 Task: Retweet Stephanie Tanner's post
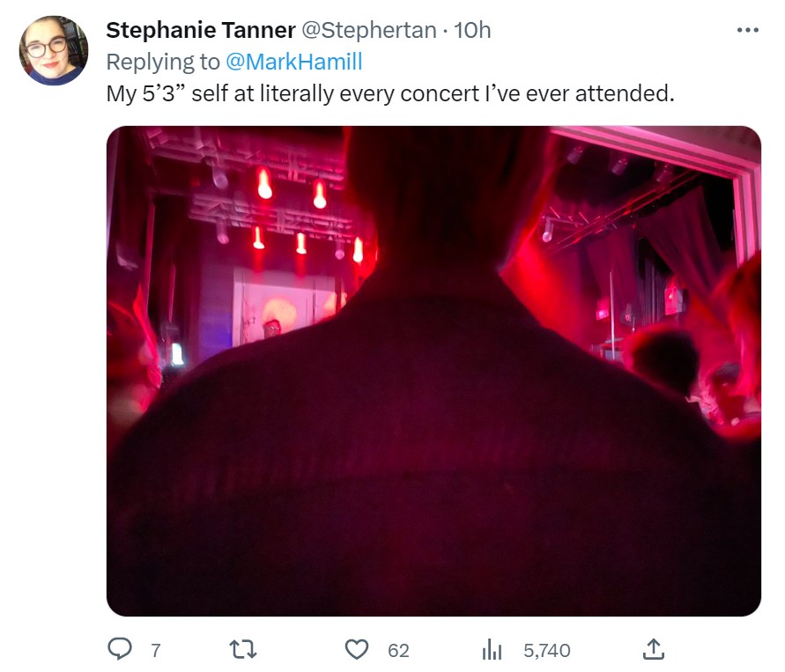[x=241, y=650]
